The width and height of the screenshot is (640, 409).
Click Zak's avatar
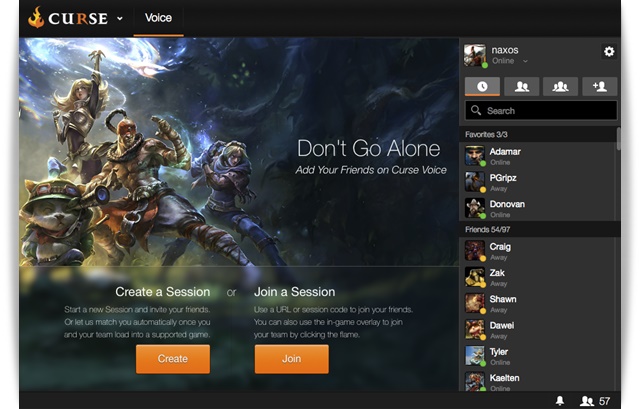coord(475,277)
